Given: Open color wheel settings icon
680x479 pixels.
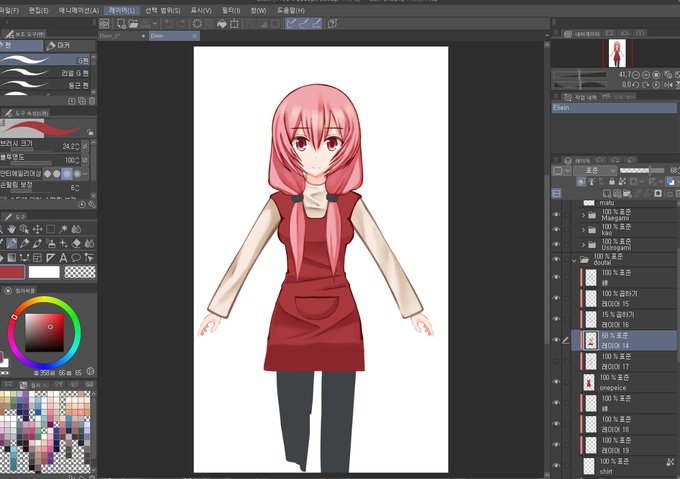Looking at the screenshot, I should point(90,371).
